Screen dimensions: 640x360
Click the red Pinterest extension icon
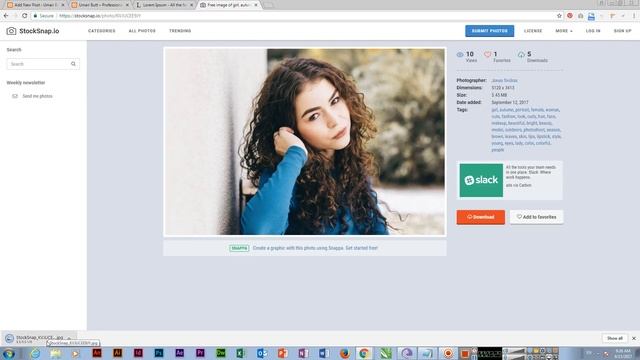[x=570, y=16]
